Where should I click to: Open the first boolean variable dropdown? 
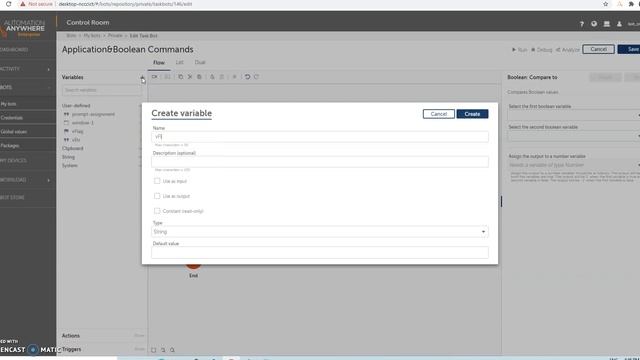[x=573, y=116]
